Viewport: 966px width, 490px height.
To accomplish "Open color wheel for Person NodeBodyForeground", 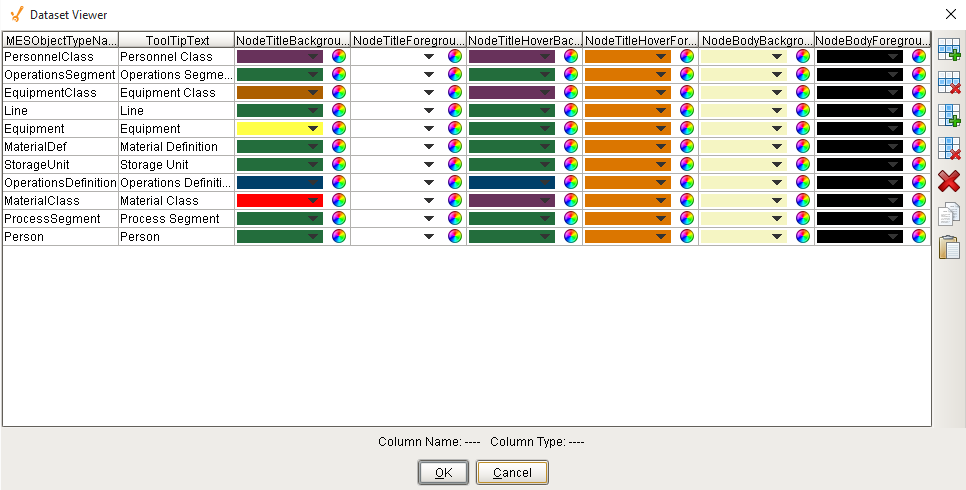I will click(x=919, y=237).
